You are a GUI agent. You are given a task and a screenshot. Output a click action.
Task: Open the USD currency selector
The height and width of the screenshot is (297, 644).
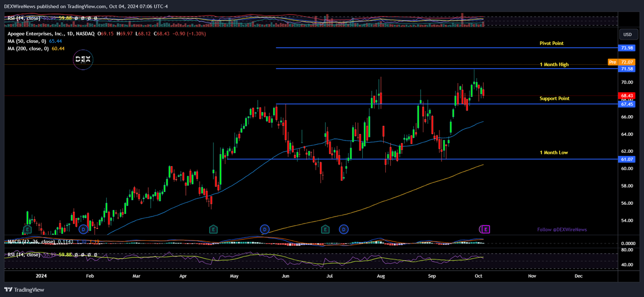pyautogui.click(x=627, y=34)
